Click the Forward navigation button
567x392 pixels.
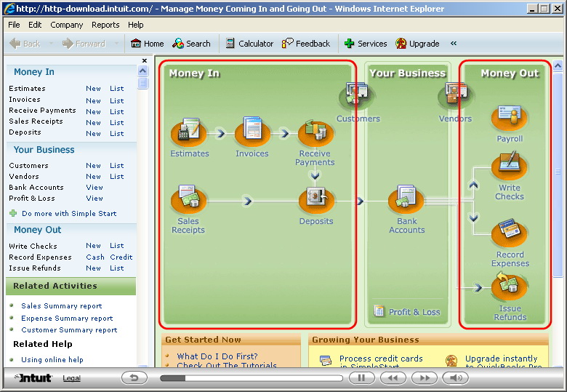pyautogui.click(x=84, y=44)
